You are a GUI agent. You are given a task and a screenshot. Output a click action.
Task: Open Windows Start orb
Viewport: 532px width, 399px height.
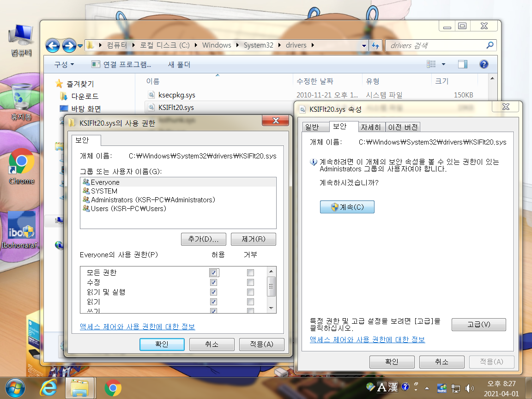pos(15,388)
